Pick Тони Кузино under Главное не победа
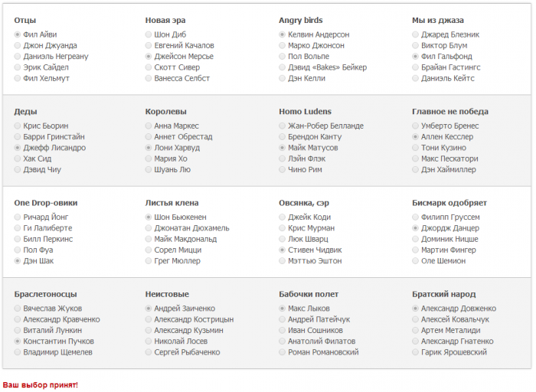The width and height of the screenshot is (536, 392). 416,148
